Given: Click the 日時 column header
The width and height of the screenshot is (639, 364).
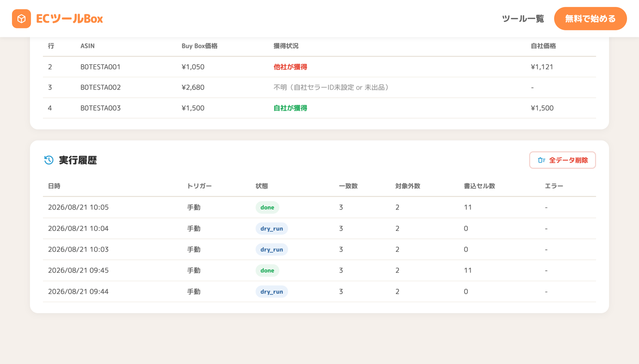Looking at the screenshot, I should coord(54,186).
